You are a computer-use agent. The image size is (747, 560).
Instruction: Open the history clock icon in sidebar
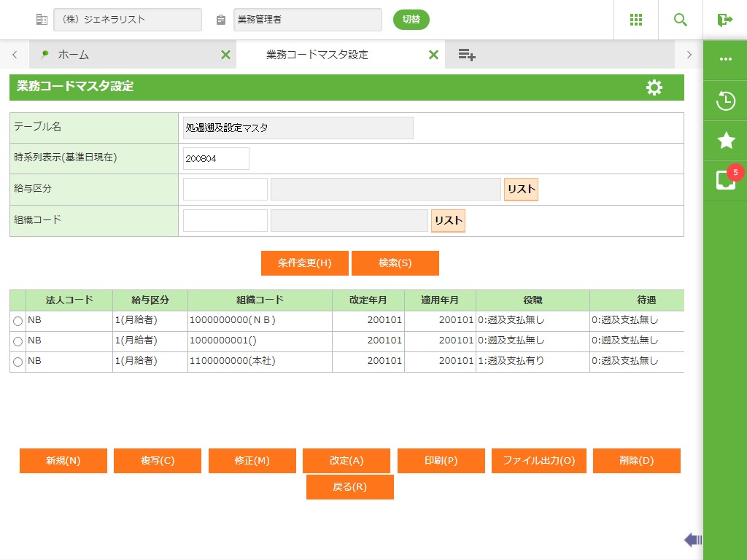click(725, 101)
